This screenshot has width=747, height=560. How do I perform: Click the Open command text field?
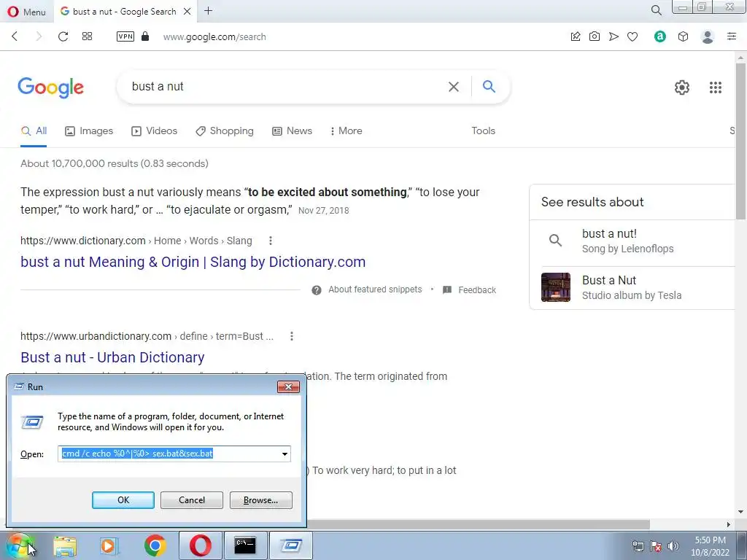pos(169,454)
